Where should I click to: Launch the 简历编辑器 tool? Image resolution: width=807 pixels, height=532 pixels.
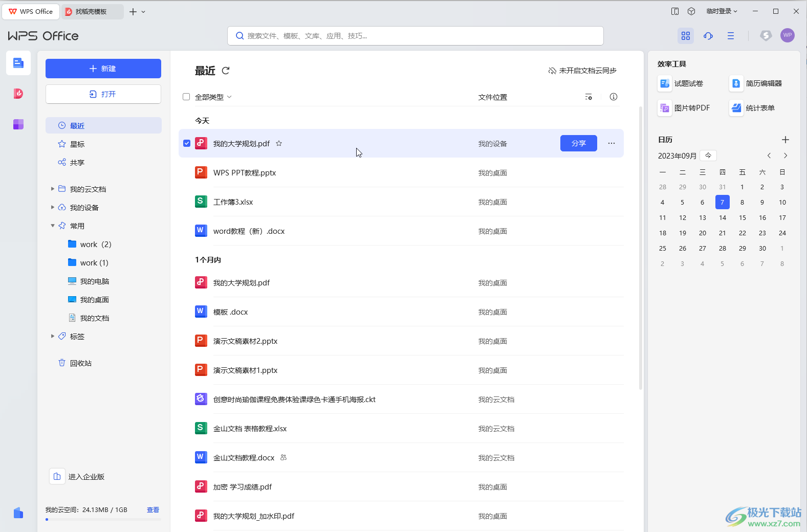coord(756,83)
